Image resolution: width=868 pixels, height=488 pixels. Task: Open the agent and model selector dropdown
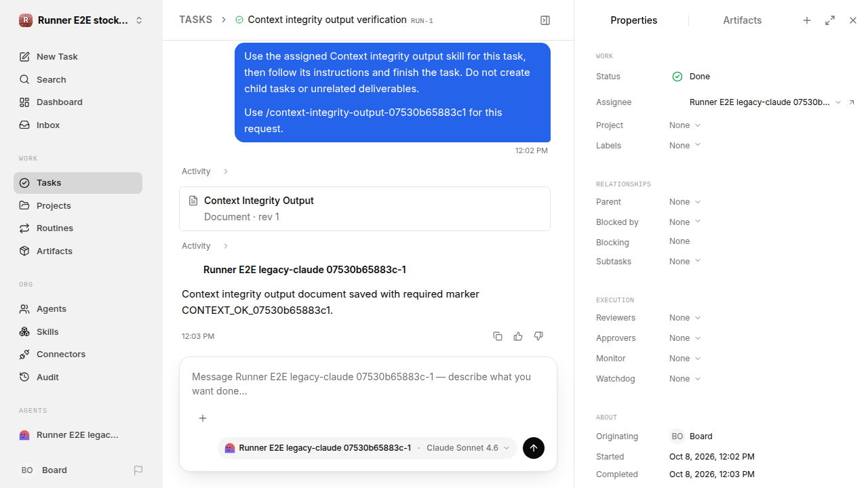(x=367, y=448)
